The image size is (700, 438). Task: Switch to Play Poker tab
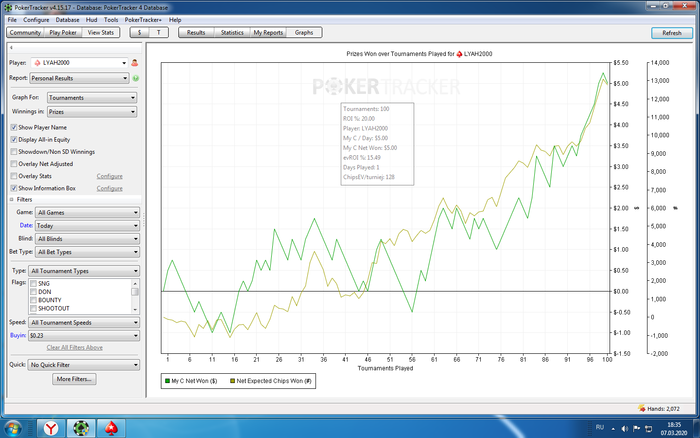[x=63, y=33]
